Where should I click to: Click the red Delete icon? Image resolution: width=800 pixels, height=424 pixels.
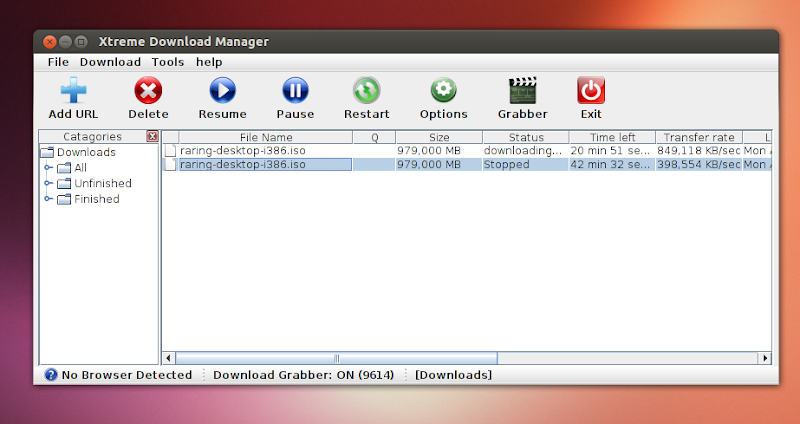148,90
